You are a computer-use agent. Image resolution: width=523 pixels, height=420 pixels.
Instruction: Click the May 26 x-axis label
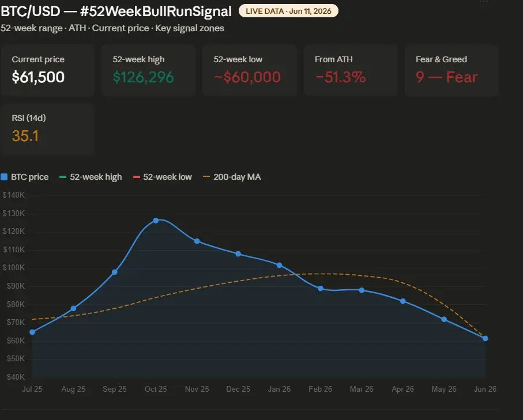pos(444,389)
